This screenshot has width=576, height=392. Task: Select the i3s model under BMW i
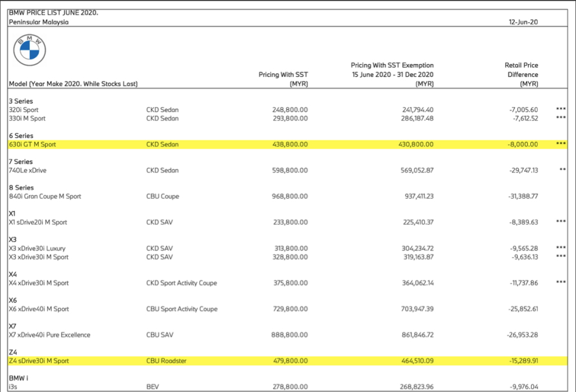pyautogui.click(x=15, y=386)
